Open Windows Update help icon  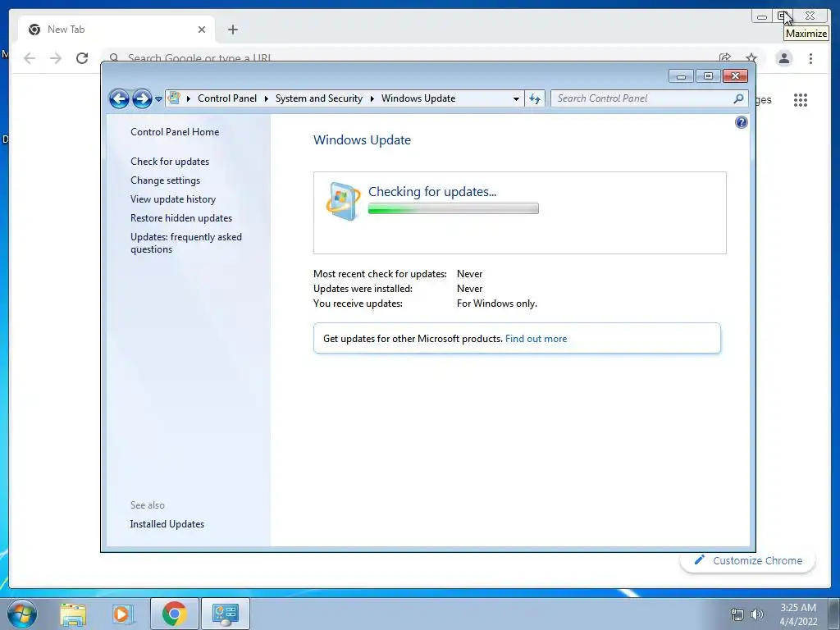coord(741,123)
